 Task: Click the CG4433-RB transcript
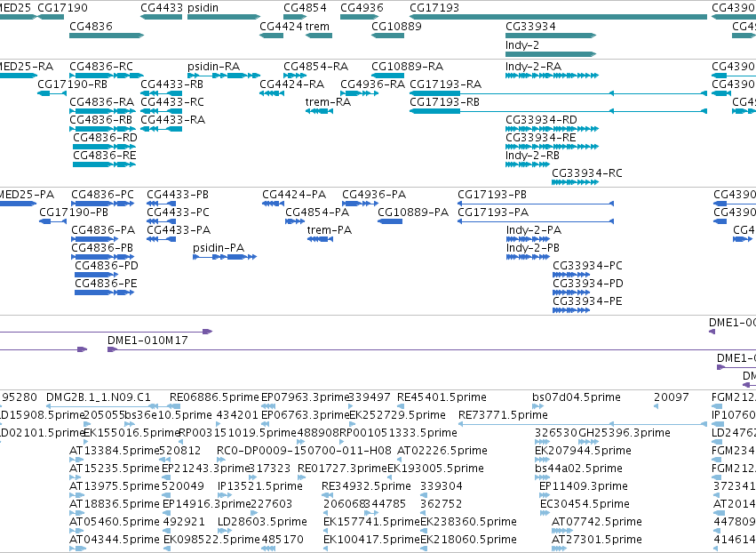161,93
